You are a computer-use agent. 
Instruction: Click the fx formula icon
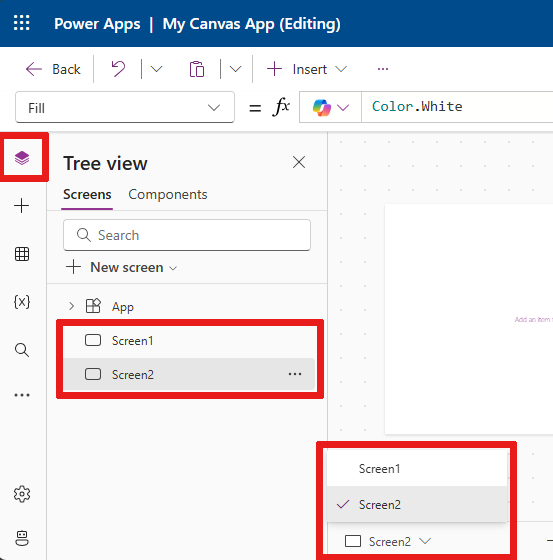coord(281,106)
